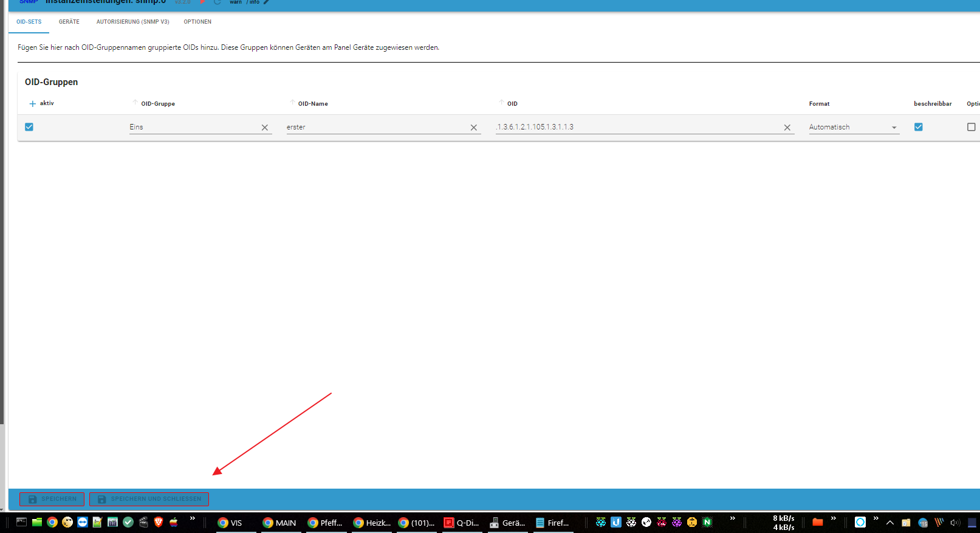Viewport: 980px width, 533px height.
Task: Open the Format dropdown 'Automatisch'
Action: pyautogui.click(x=854, y=127)
